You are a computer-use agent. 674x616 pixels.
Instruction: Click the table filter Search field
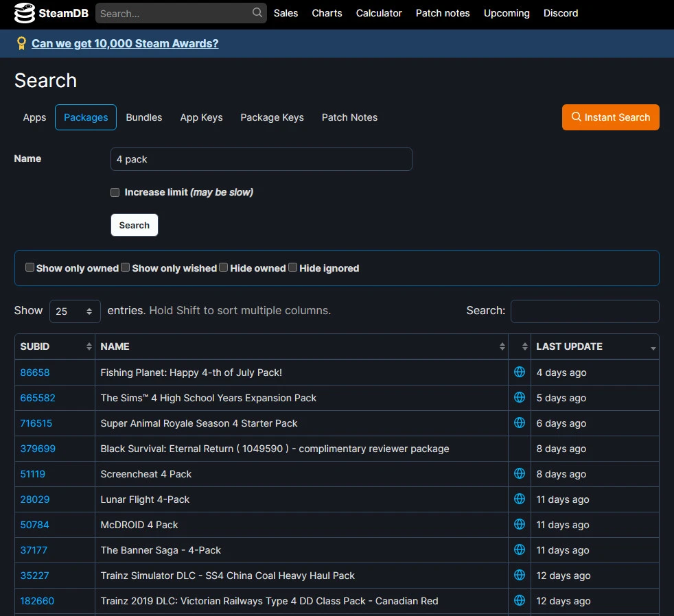coord(585,311)
